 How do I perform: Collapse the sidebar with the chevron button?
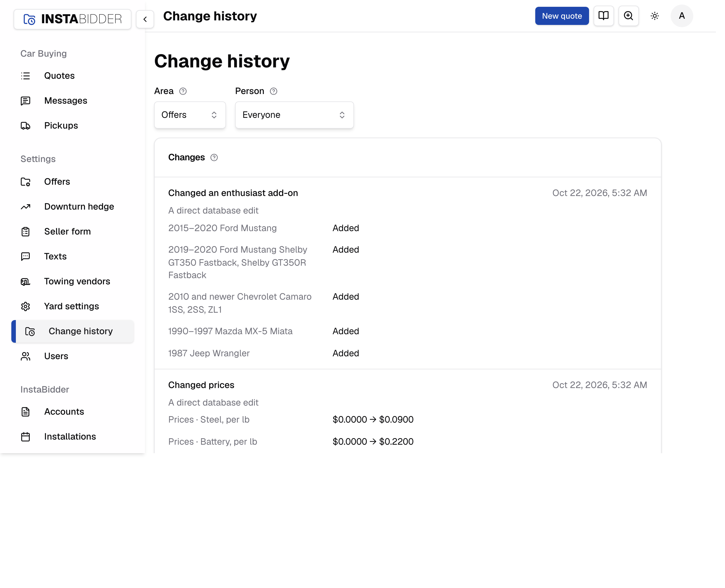click(x=145, y=19)
